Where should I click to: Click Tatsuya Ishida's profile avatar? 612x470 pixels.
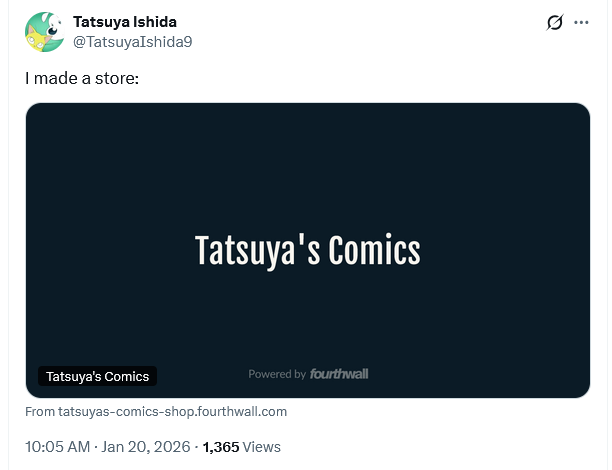[x=44, y=32]
